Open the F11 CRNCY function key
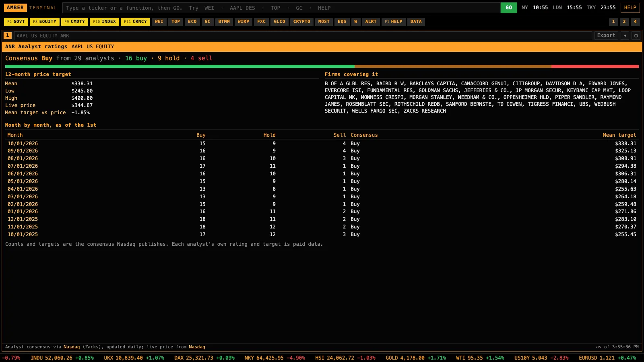This screenshot has width=644, height=362. (x=135, y=22)
